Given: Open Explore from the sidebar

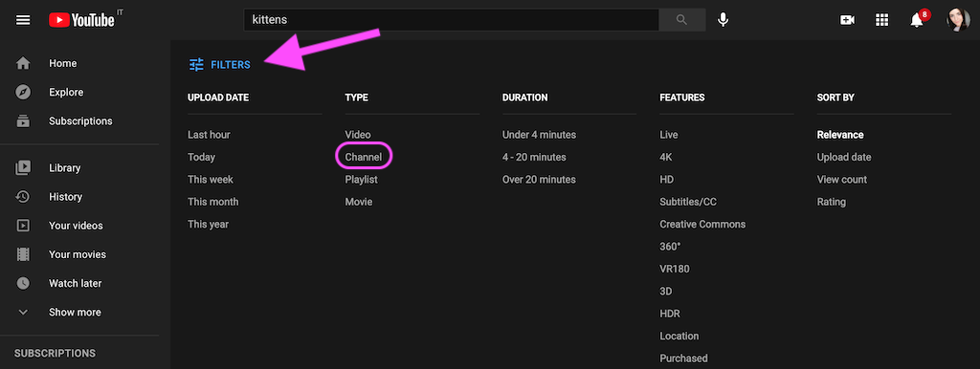Looking at the screenshot, I should pos(66,93).
